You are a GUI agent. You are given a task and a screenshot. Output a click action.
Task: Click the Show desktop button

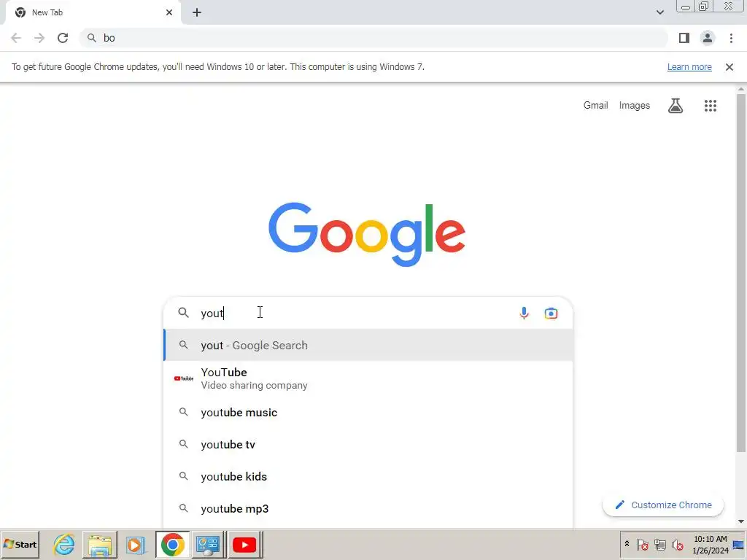click(738, 545)
